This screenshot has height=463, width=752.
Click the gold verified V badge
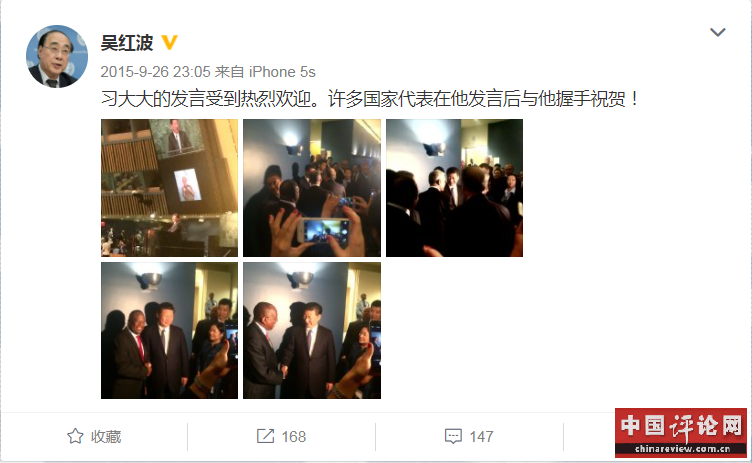[169, 42]
